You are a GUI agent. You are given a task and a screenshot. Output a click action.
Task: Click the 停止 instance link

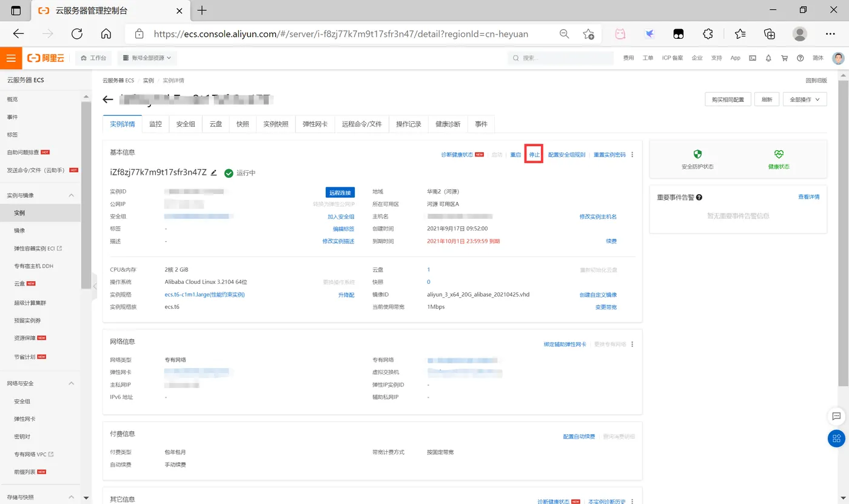tap(534, 155)
